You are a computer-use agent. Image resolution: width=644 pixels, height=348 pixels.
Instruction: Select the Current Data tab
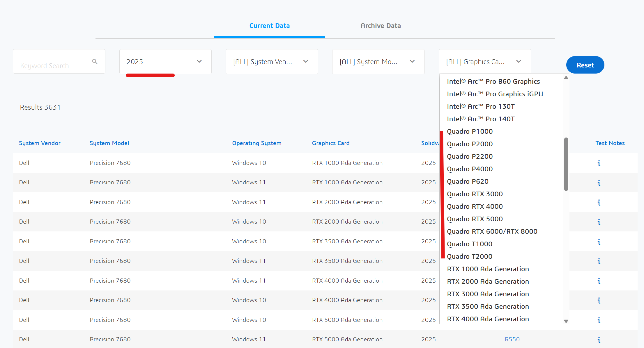(269, 26)
